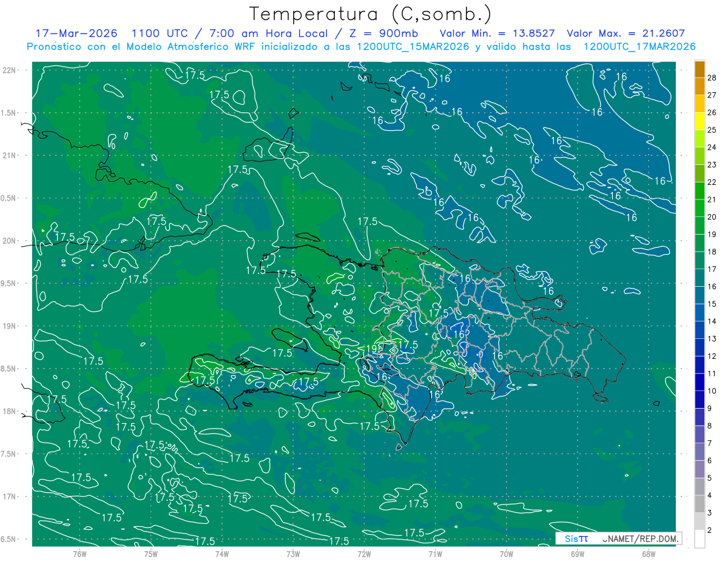Click the 'Valor Min. = 13.8527' value
This screenshot has height=562, width=728.
coord(497,33)
